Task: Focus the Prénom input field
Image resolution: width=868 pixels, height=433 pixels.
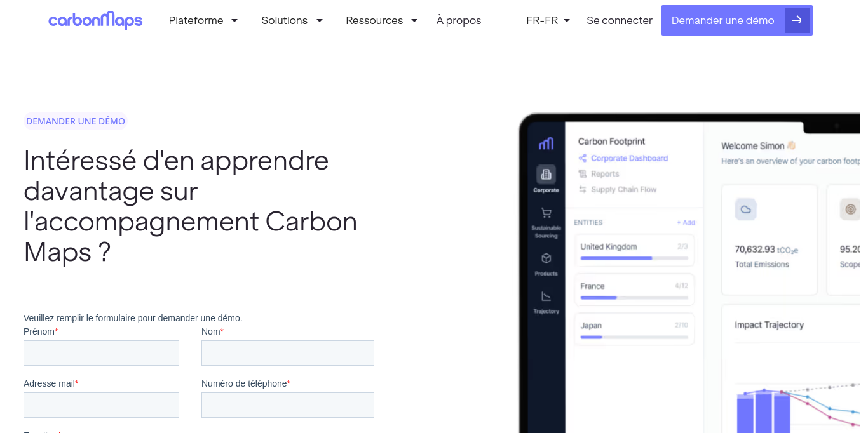Action: (x=101, y=353)
